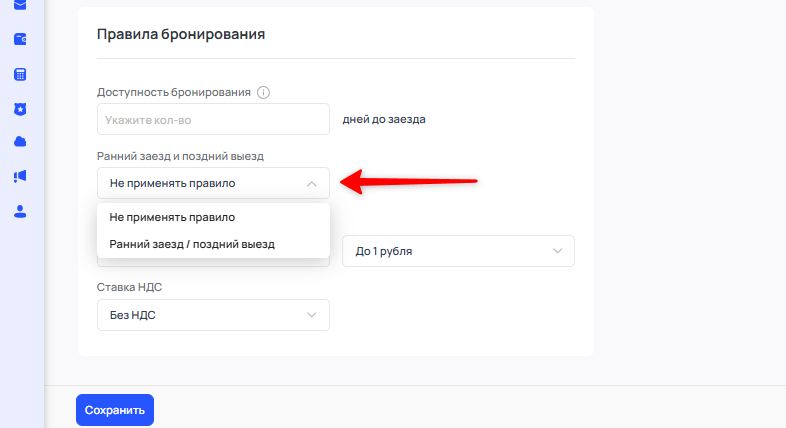Open the 'До 1 рубля' dropdown
This screenshot has height=428, width=786.
click(458, 251)
